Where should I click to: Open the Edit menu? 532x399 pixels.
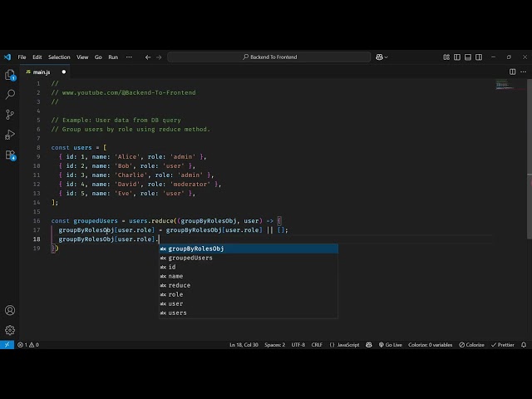click(x=37, y=57)
